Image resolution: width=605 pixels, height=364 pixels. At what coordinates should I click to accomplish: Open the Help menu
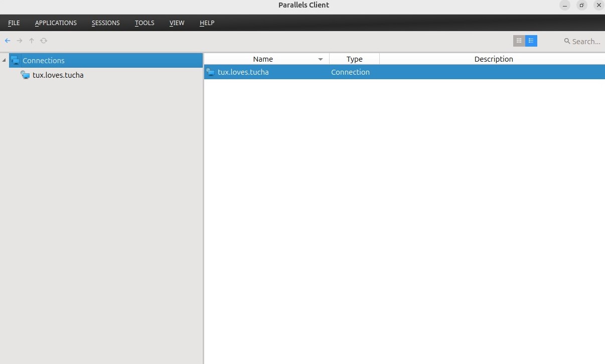click(x=207, y=23)
